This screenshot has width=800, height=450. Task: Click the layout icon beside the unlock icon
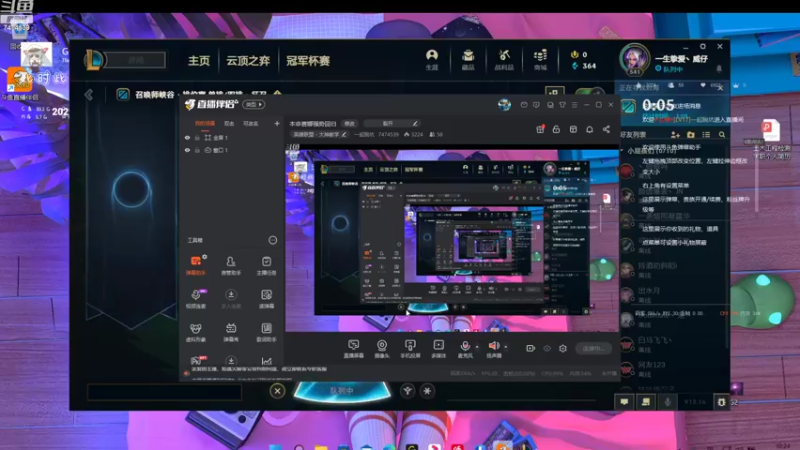573,130
